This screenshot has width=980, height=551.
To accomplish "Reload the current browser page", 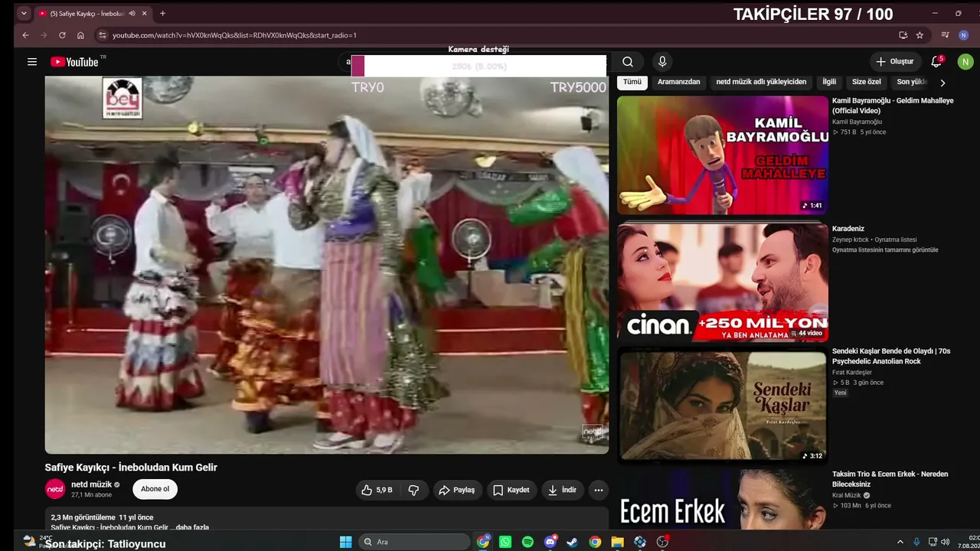I will 62,35.
